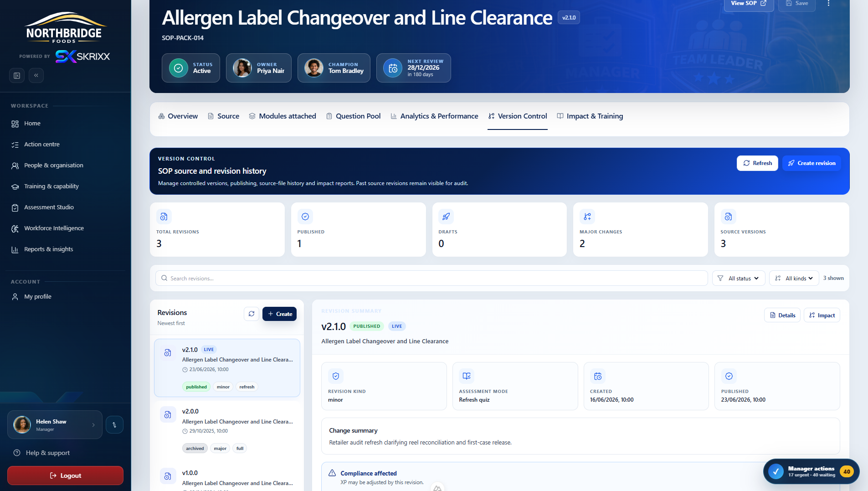Click the v2.1.0 version badge in header
Image resolution: width=868 pixels, height=491 pixels.
pyautogui.click(x=569, y=18)
